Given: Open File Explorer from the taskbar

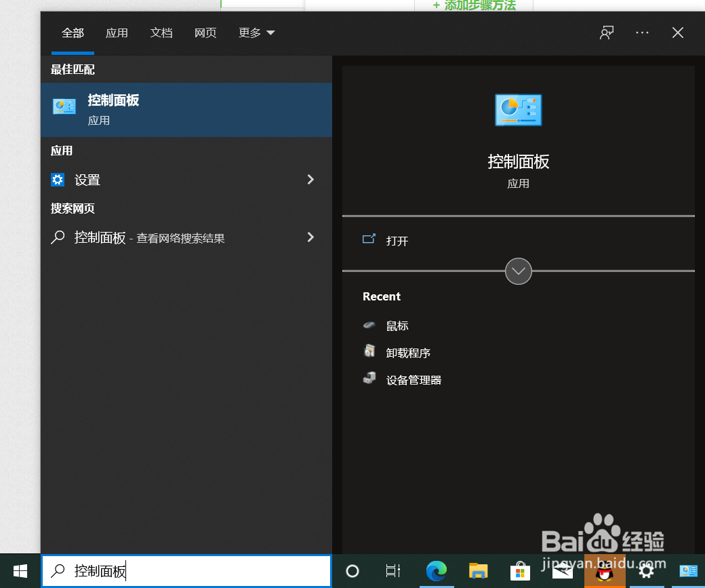Looking at the screenshot, I should tap(478, 571).
